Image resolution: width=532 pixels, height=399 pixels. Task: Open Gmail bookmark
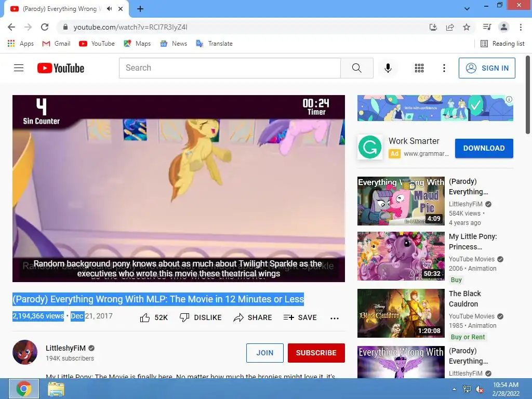tap(56, 44)
